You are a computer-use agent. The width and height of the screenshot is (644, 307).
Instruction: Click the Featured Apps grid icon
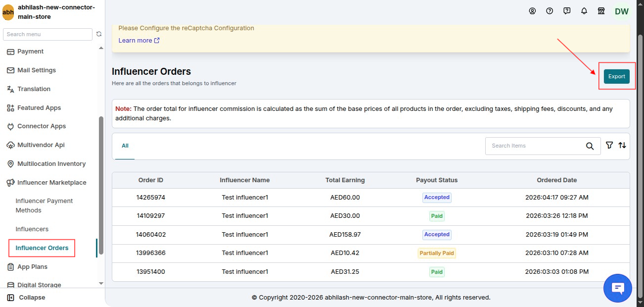(10, 108)
